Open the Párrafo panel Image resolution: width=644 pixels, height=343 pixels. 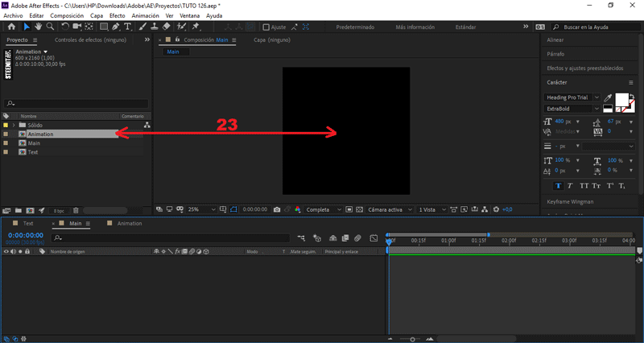click(x=555, y=54)
